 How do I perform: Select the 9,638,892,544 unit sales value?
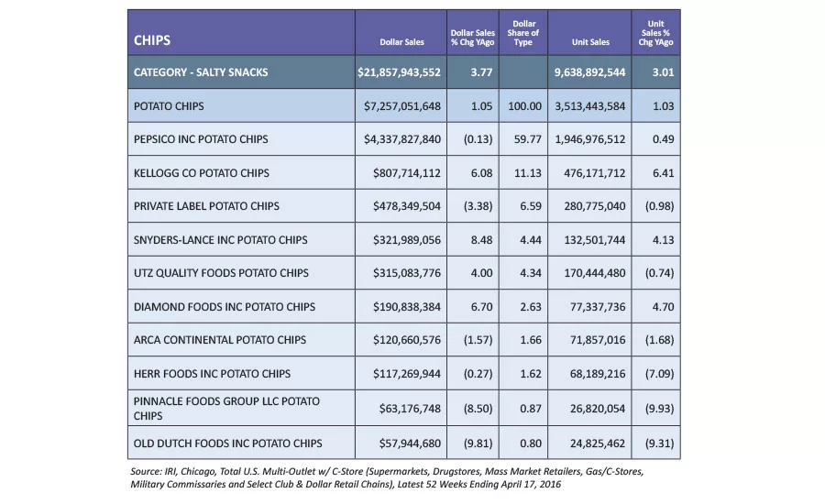pos(589,72)
